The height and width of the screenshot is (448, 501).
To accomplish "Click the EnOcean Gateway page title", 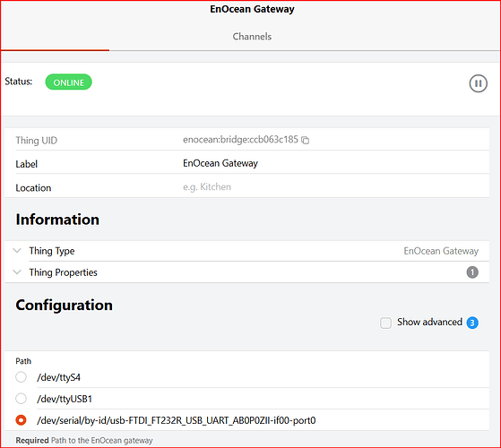I will tap(252, 9).
